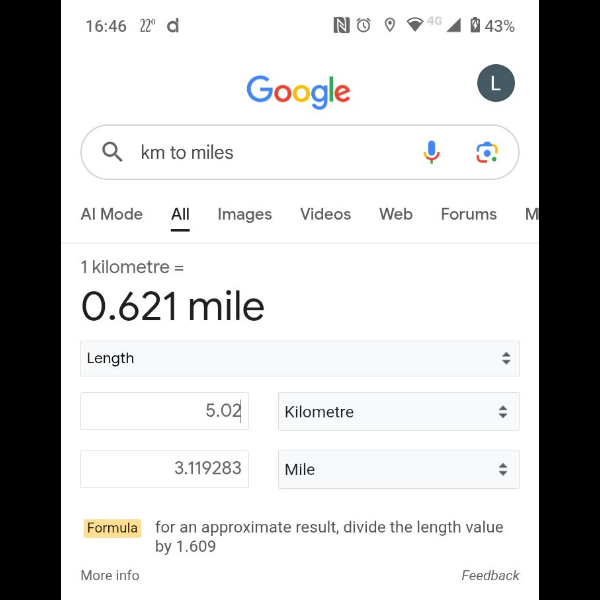The width and height of the screenshot is (600, 600).
Task: Tap the alarm clock status icon
Action: point(364,26)
